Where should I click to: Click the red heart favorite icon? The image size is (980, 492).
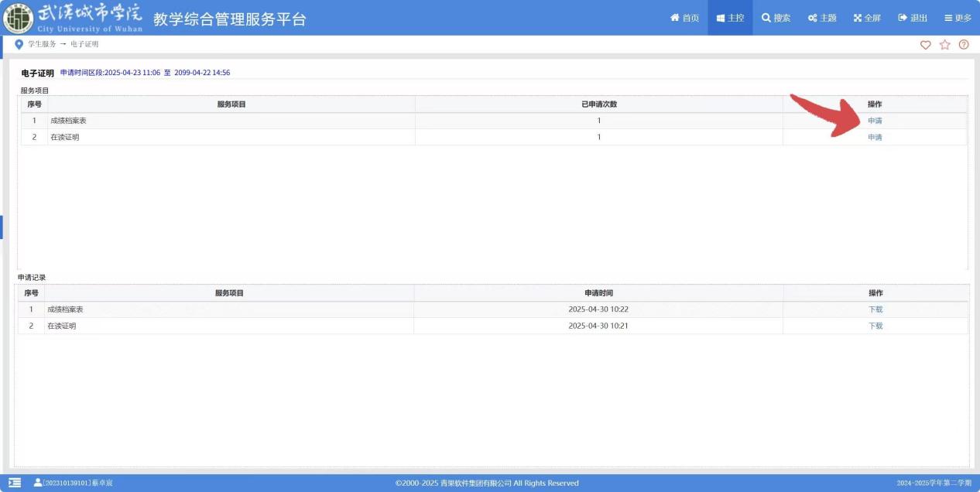pyautogui.click(x=925, y=45)
